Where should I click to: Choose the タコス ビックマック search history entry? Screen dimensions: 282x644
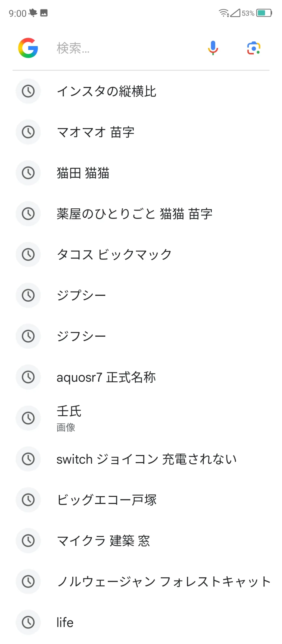[x=114, y=255]
